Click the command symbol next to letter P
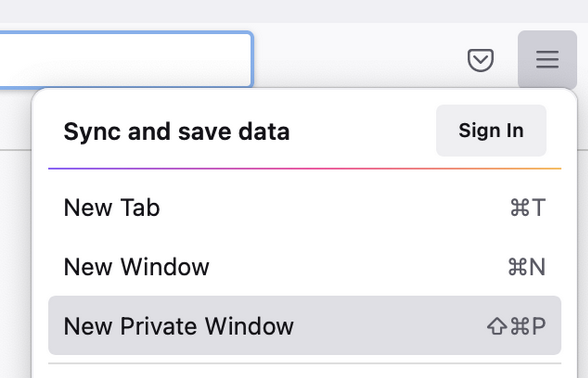Viewport: 588px width, 378px height. point(520,326)
